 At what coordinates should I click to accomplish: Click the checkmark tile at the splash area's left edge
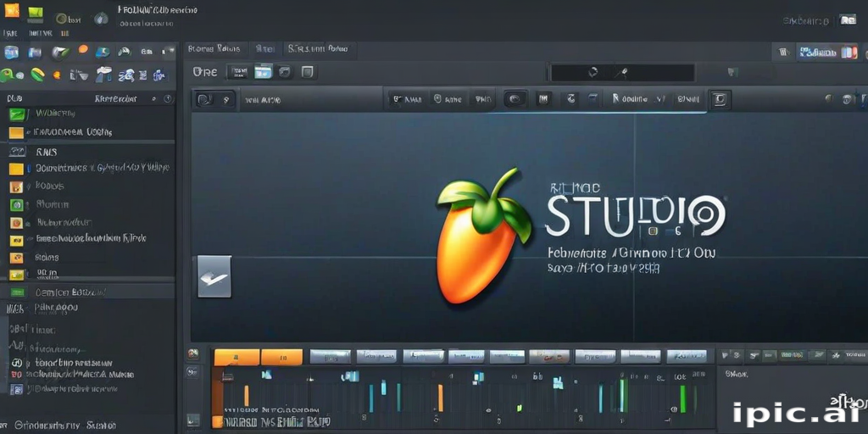point(214,276)
